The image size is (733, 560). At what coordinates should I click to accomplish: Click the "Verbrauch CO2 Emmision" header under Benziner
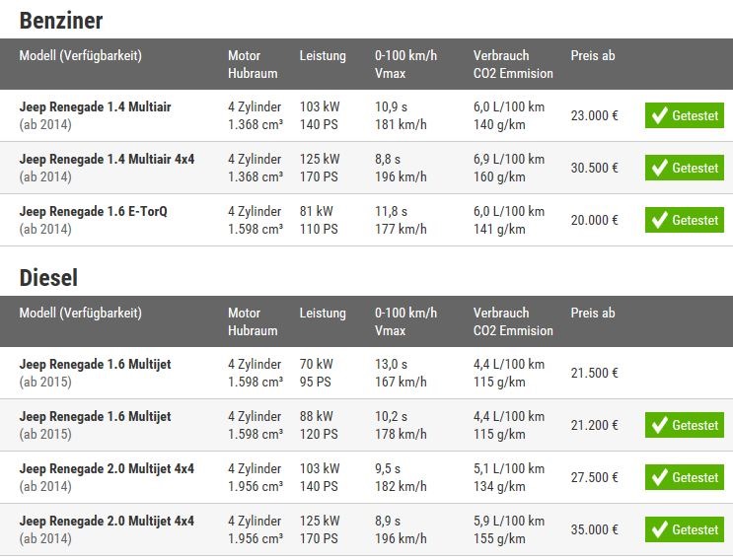coord(513,64)
